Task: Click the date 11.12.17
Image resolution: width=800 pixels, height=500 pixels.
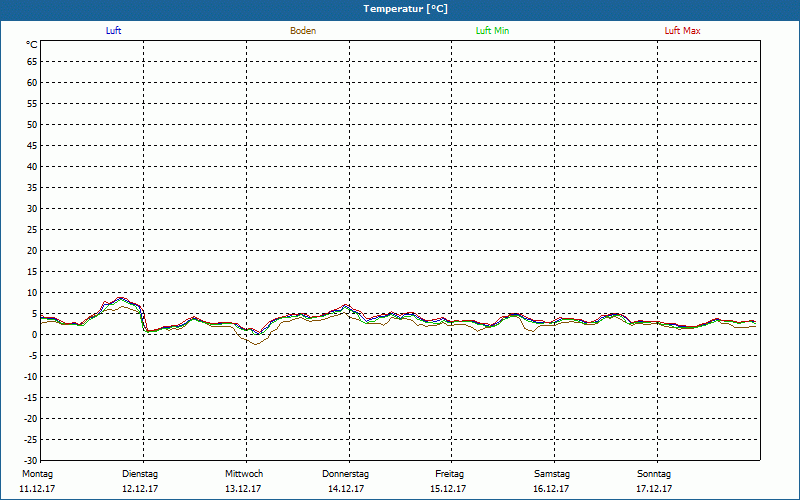Action: pyautogui.click(x=37, y=489)
